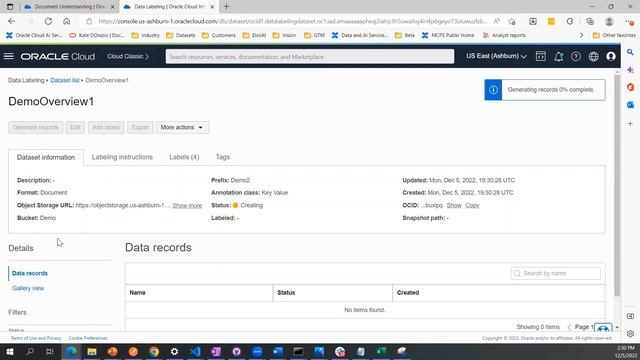Open the DocAI favorites folder
The image size is (640, 360).
[x=254, y=36]
